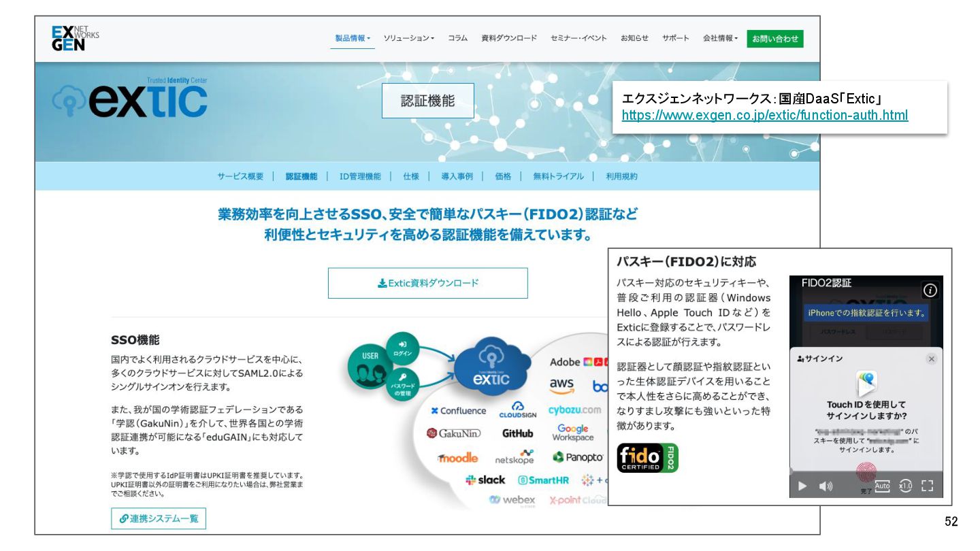Open the exgen.co.jp function-auth URL link

[764, 116]
